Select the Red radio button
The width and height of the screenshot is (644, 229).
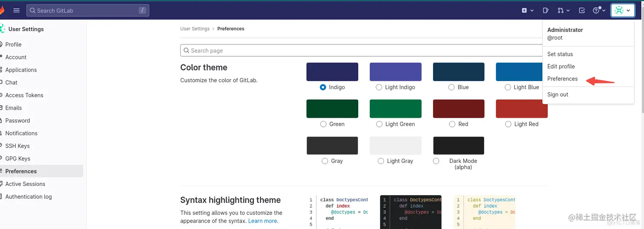tap(452, 124)
